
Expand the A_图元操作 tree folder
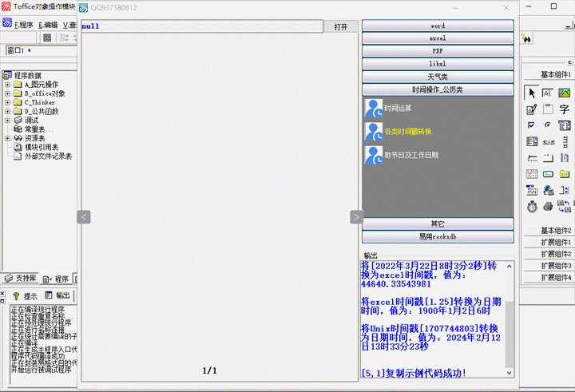click(x=7, y=85)
